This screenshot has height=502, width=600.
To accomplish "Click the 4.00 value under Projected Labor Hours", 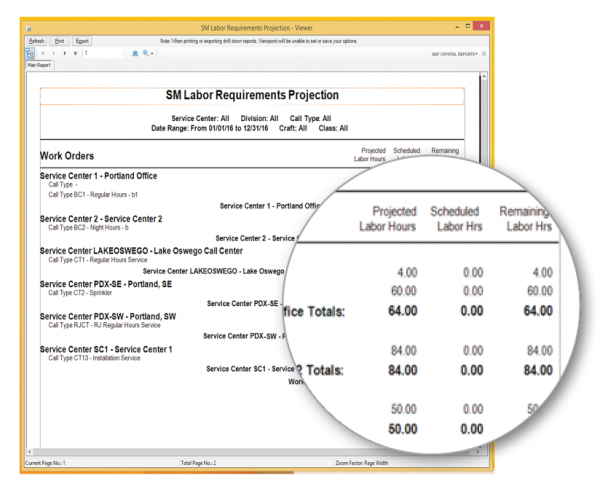I will (407, 272).
